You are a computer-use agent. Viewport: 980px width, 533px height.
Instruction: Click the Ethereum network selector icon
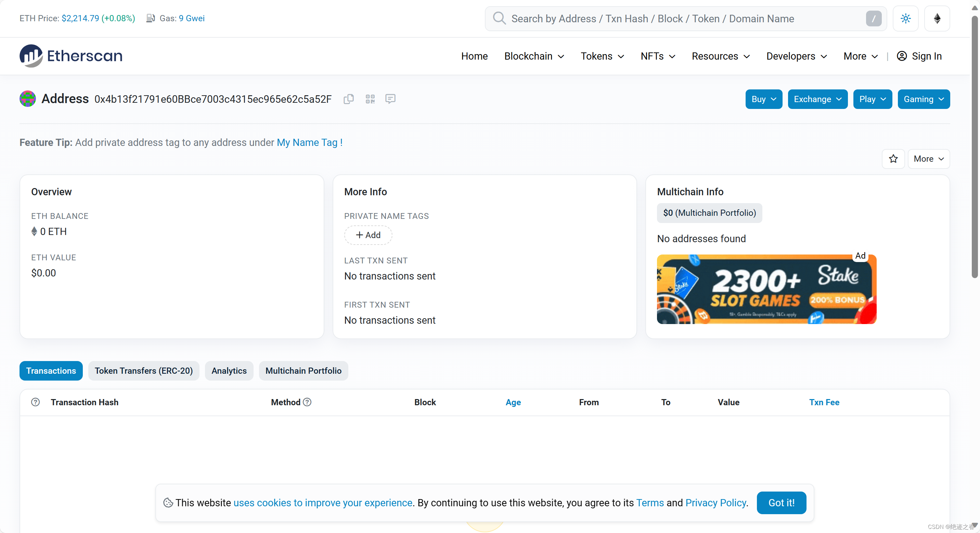pos(937,18)
